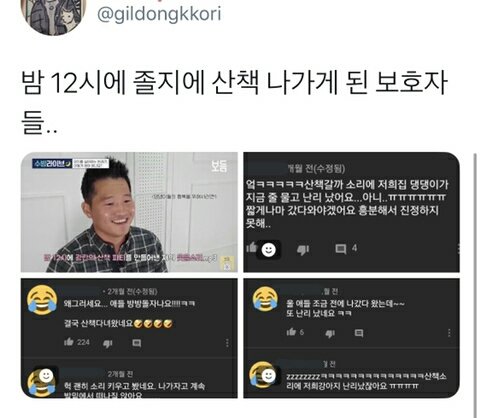
Task: Dislike the comment with 6 likes
Action: click(330, 333)
